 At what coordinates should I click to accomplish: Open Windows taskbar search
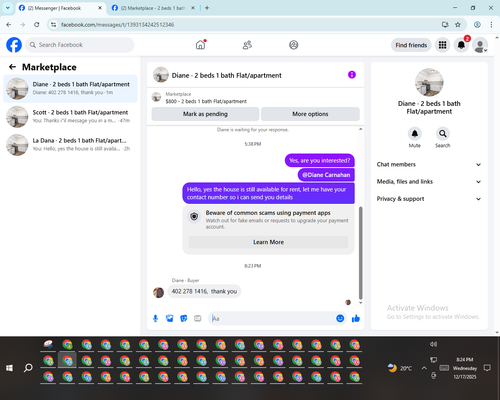click(x=28, y=368)
